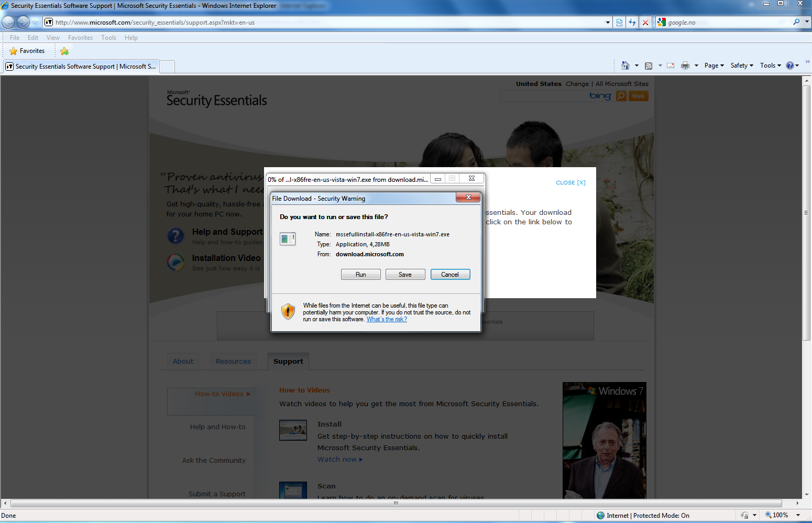Go back with the browser Back arrow
This screenshot has height=523, width=812.
pyautogui.click(x=8, y=22)
